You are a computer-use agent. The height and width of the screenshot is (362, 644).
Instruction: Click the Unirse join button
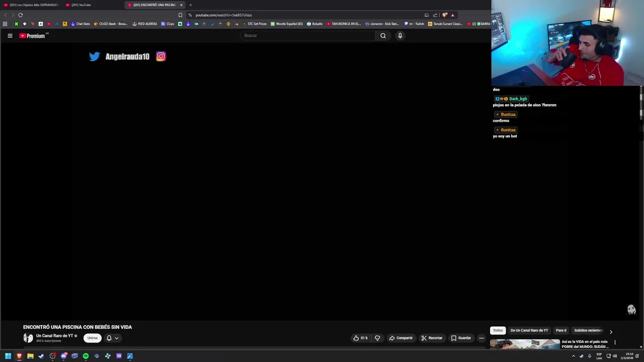point(93,338)
